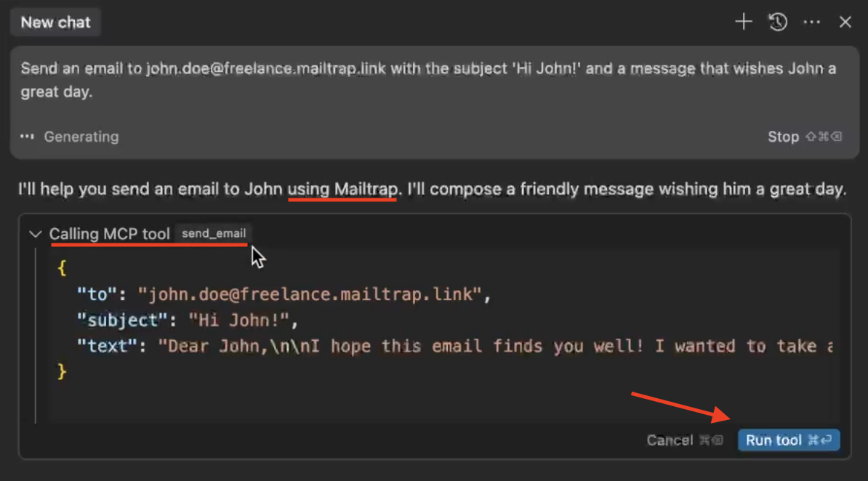Select the New chat tab
Image resolution: width=868 pixels, height=481 pixels.
point(55,23)
